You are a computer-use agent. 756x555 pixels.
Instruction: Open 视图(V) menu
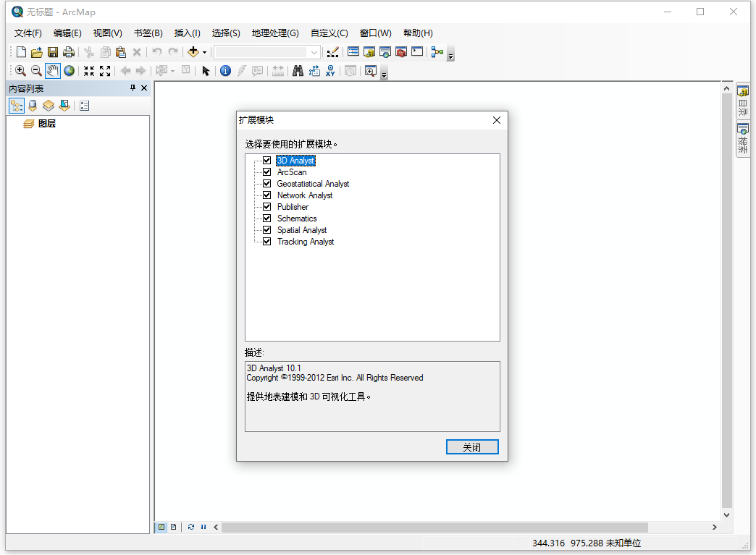click(x=107, y=33)
